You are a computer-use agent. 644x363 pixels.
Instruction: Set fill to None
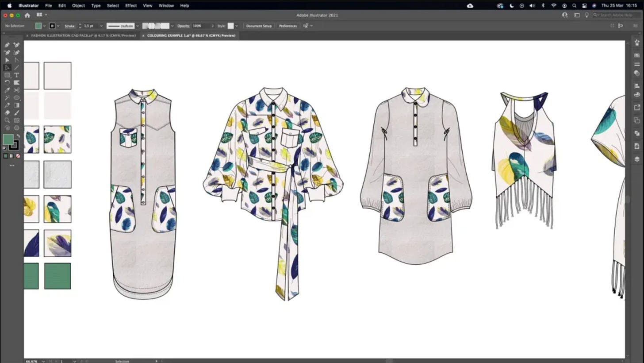pyautogui.click(x=18, y=156)
